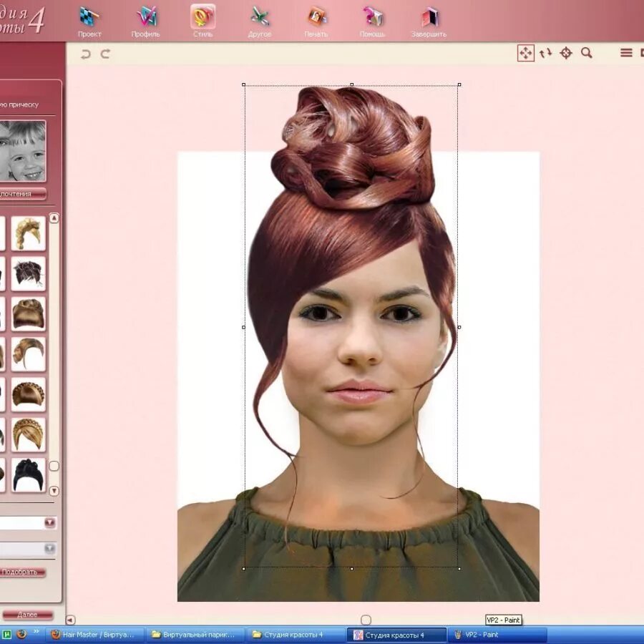Expand the lower greyed dropdown in left panel
This screenshot has height=644, width=644.
pos(49,549)
